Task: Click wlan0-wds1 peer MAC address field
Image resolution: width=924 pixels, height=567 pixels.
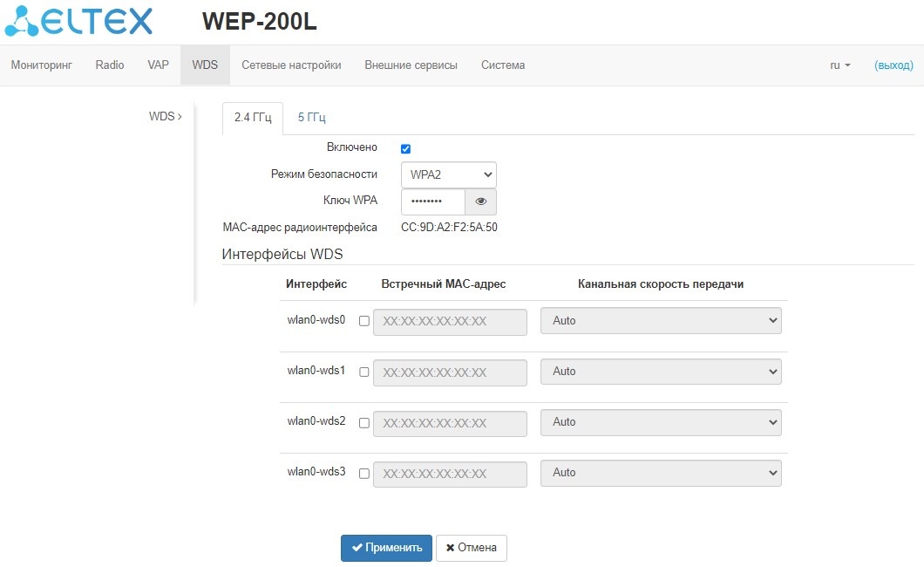Action: (450, 372)
